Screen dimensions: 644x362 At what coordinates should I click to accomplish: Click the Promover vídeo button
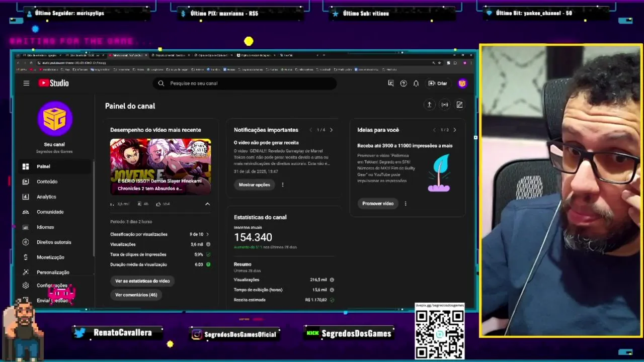(378, 204)
